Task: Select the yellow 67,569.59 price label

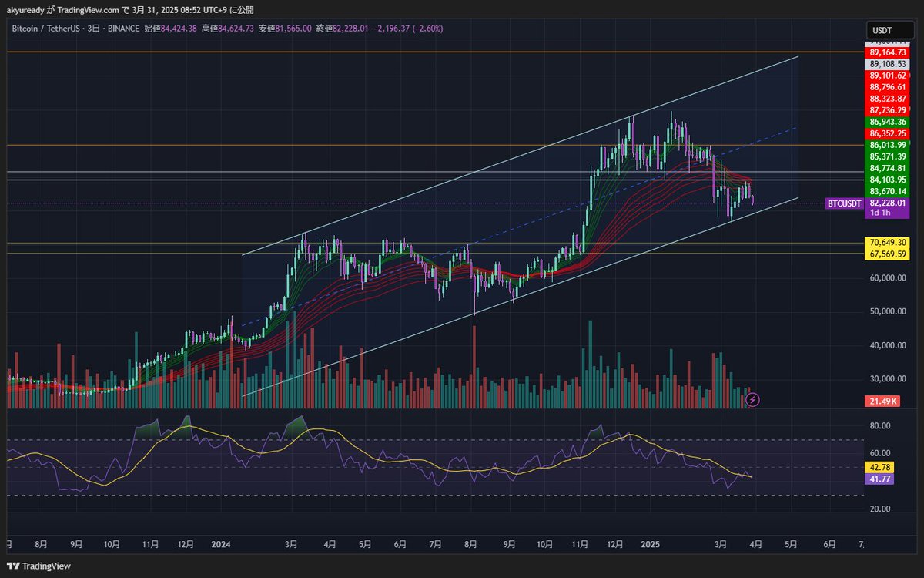Action: coord(886,254)
